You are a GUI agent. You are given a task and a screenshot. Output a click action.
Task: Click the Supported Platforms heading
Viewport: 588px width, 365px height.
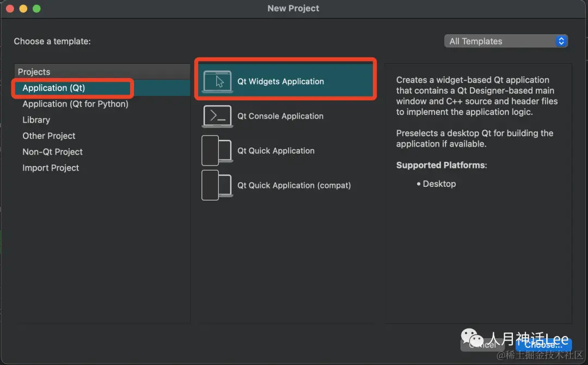(442, 165)
